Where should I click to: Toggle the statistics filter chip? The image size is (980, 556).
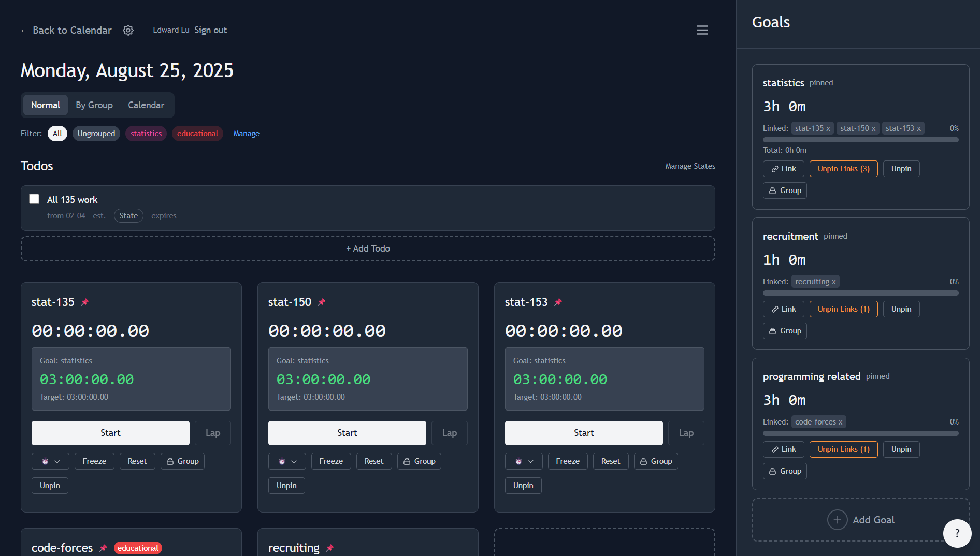click(x=146, y=133)
